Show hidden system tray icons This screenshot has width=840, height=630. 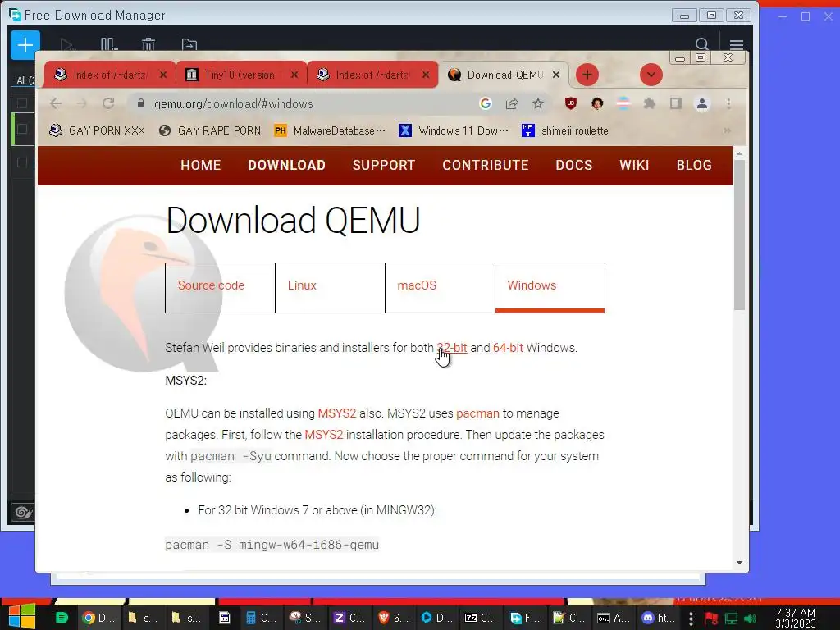[691, 619]
